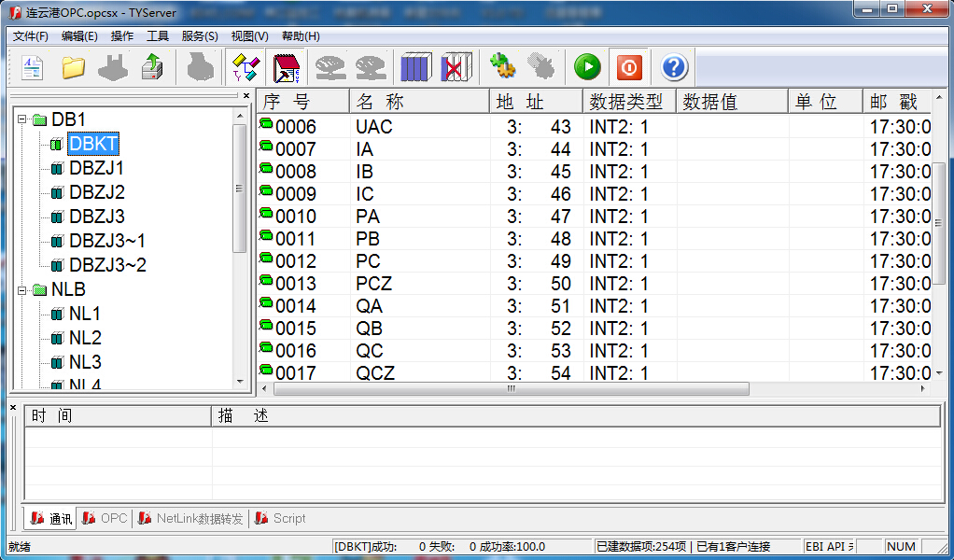Open the 服务(S) menu
The height and width of the screenshot is (560, 954).
tap(200, 36)
